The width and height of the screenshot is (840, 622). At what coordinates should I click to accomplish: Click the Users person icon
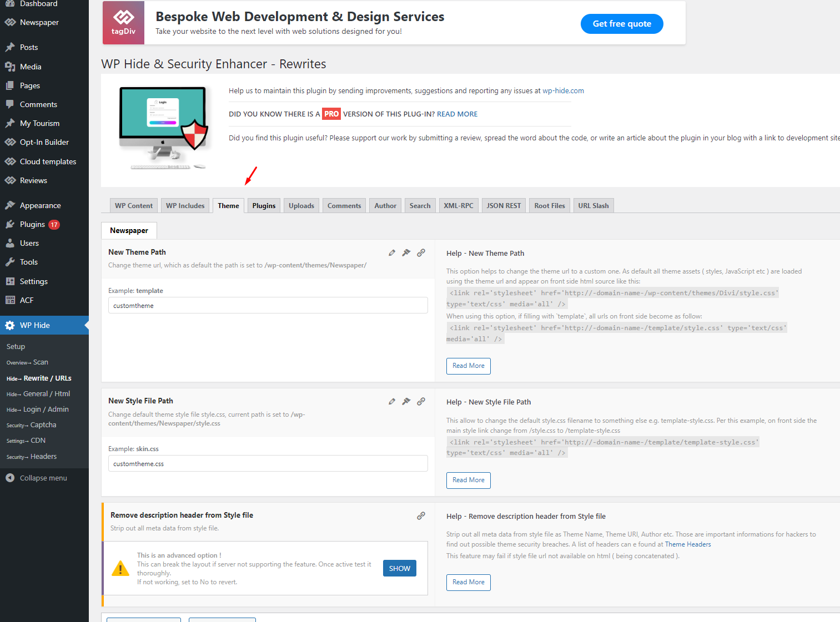10,243
